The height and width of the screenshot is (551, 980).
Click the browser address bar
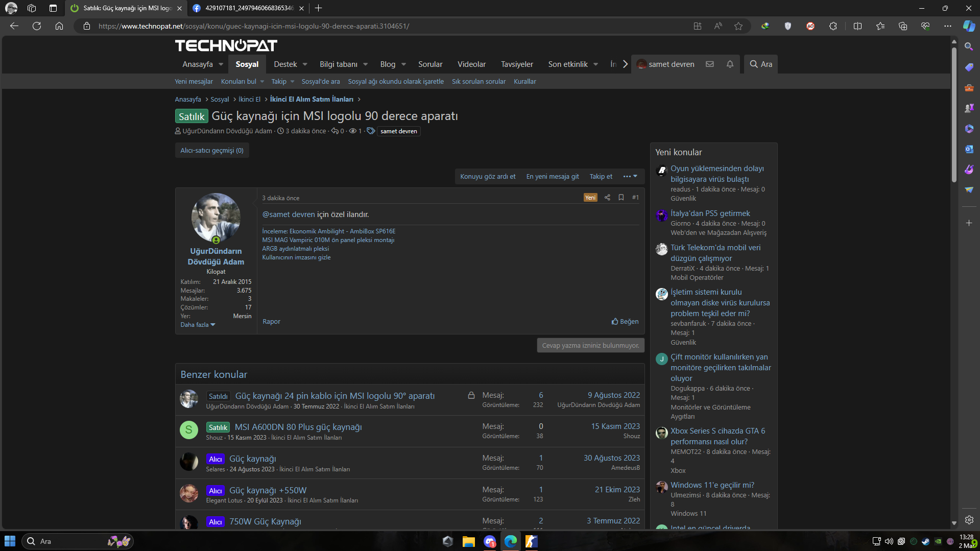click(x=388, y=26)
